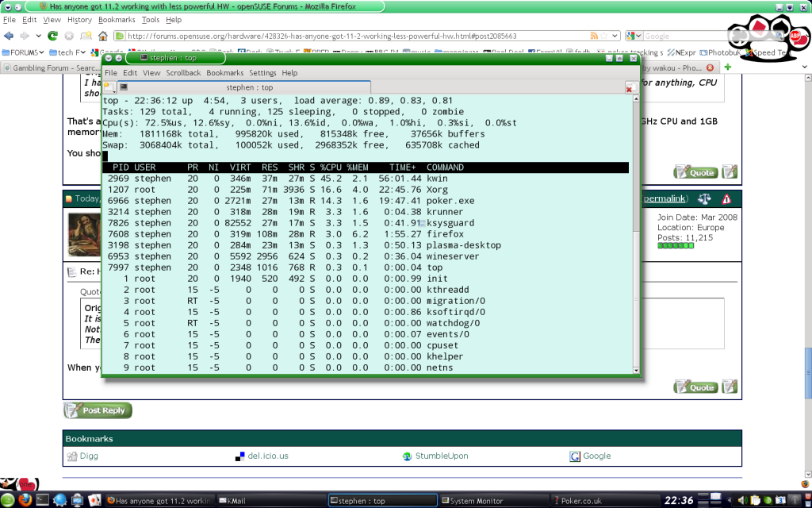Click the kwin process row in top
The image size is (812, 508).
366,179
